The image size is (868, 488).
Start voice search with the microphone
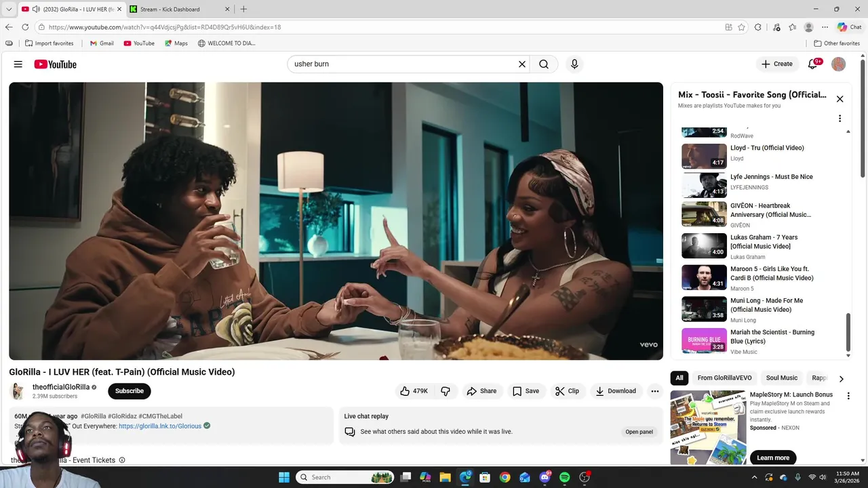pyautogui.click(x=574, y=64)
